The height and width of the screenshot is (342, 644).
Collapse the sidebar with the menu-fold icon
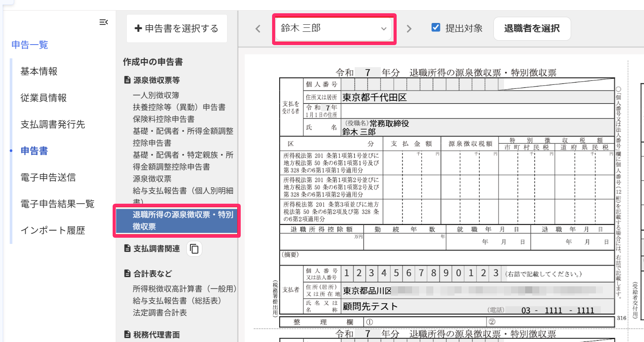point(104,22)
